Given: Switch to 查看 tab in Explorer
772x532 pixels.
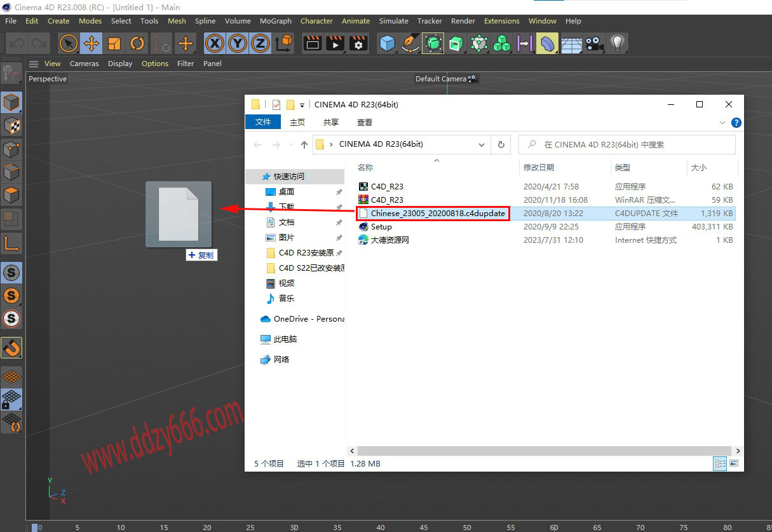Looking at the screenshot, I should [x=365, y=122].
